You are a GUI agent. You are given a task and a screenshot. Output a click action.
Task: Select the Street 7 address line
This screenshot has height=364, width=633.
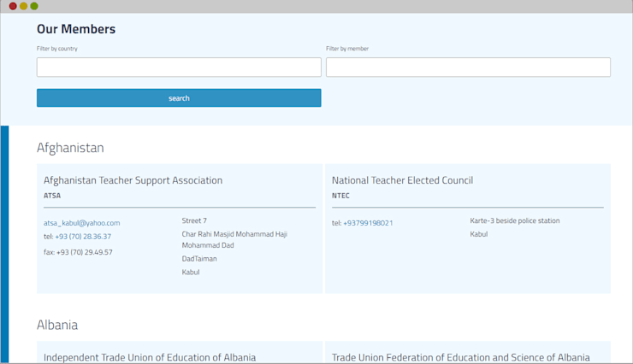(194, 220)
